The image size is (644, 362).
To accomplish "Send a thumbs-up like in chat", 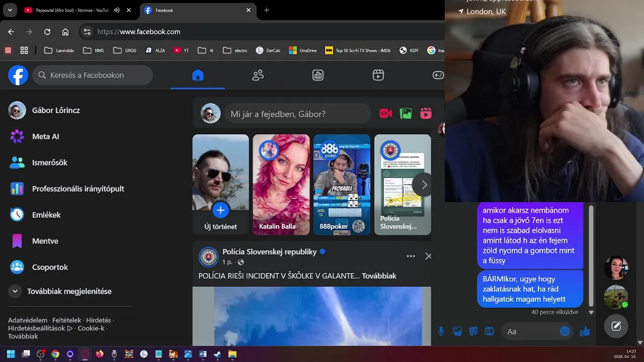I will pyautogui.click(x=585, y=331).
